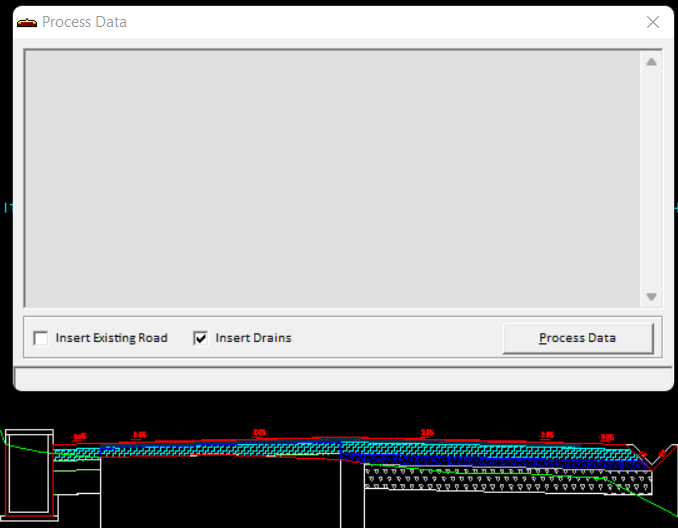Image resolution: width=678 pixels, height=528 pixels.
Task: Enable the Insert Existing Road checkbox
Action: coord(41,338)
